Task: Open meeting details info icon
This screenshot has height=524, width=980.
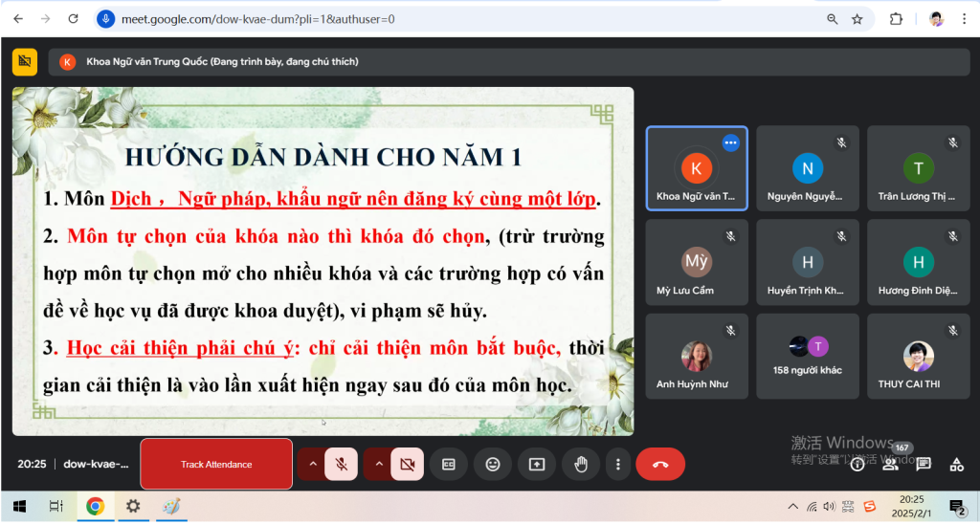Action: tap(857, 464)
